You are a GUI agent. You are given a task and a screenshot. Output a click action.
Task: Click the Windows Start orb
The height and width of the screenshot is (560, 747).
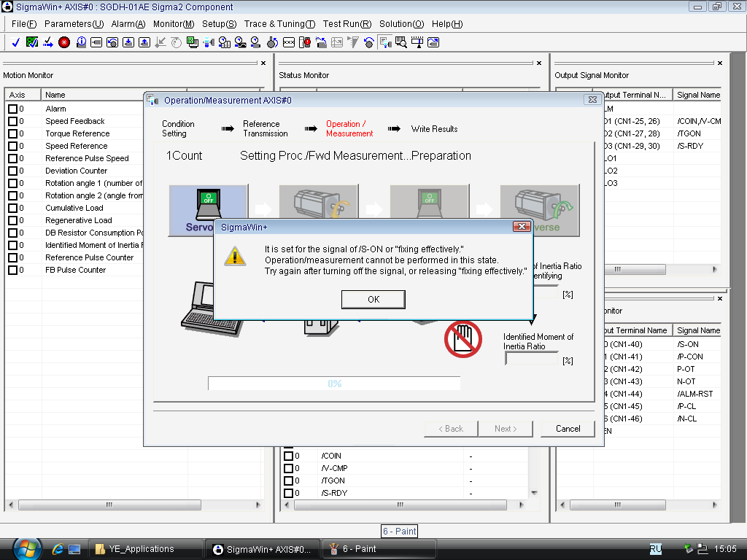click(27, 548)
